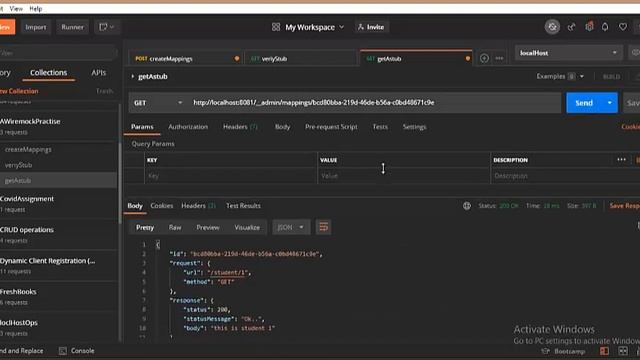Click the Invite button

(x=371, y=27)
